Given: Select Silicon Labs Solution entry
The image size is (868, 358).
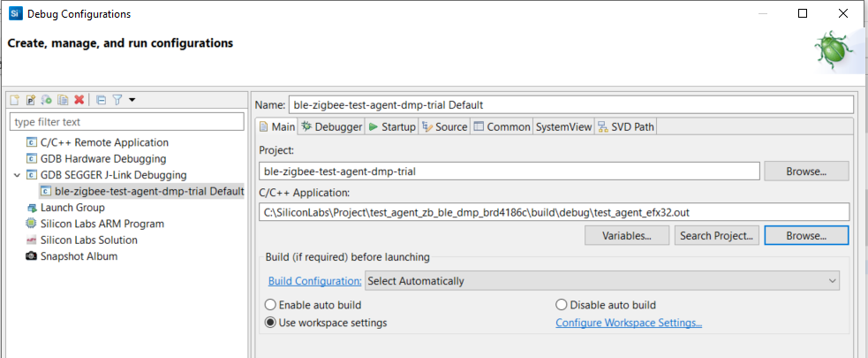Looking at the screenshot, I should (x=89, y=240).
